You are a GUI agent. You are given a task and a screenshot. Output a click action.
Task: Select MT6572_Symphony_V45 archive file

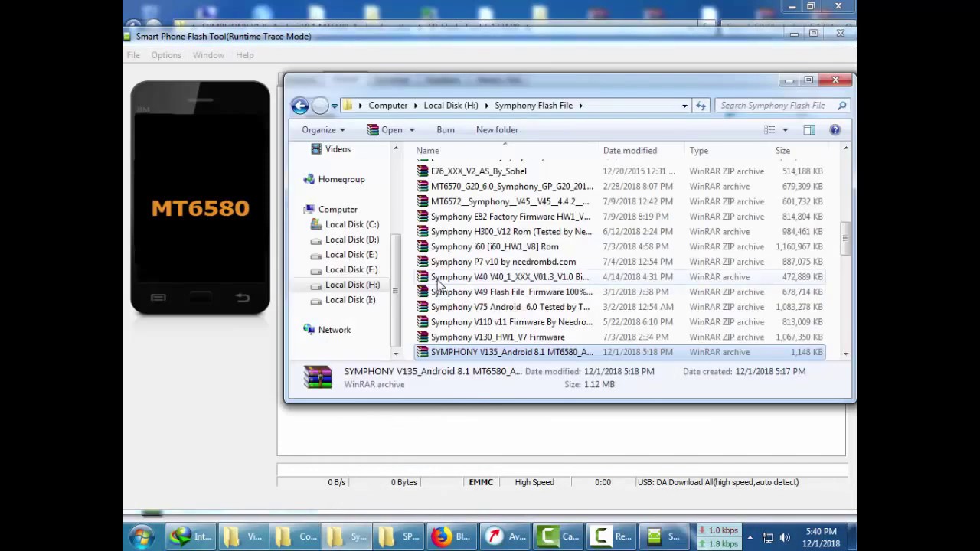coord(620,202)
